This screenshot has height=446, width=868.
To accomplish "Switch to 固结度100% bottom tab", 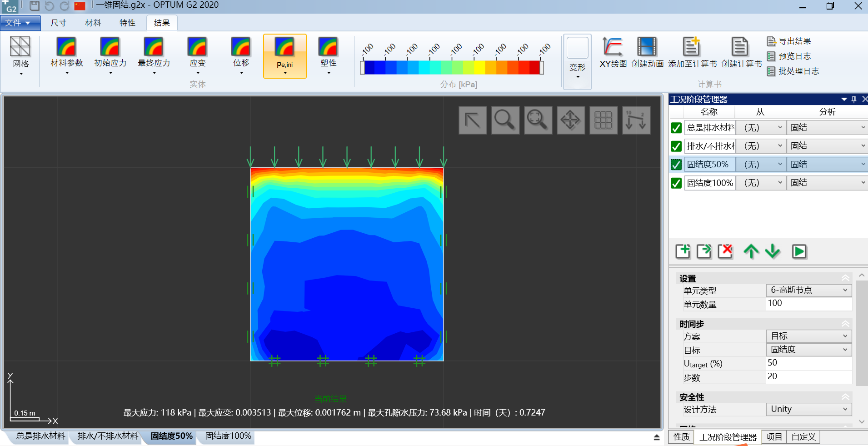I will pyautogui.click(x=228, y=436).
